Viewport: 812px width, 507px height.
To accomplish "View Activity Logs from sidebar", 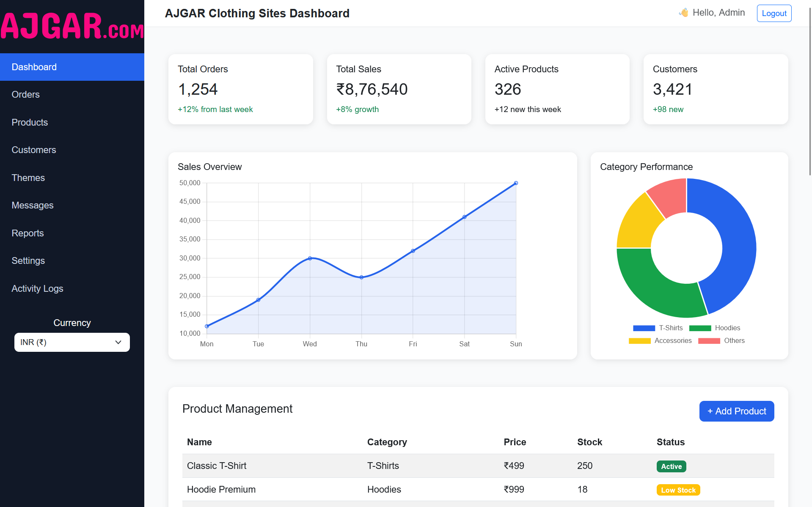I will [x=37, y=289].
